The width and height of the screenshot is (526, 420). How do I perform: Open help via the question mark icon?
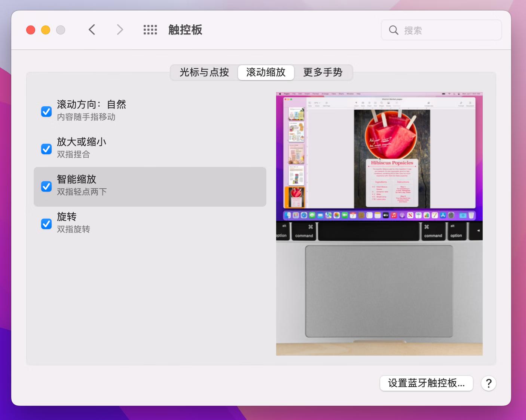click(489, 383)
